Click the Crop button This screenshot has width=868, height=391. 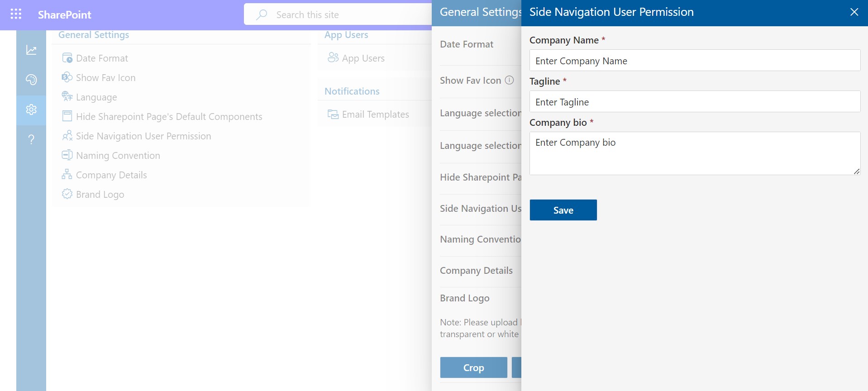coord(474,367)
